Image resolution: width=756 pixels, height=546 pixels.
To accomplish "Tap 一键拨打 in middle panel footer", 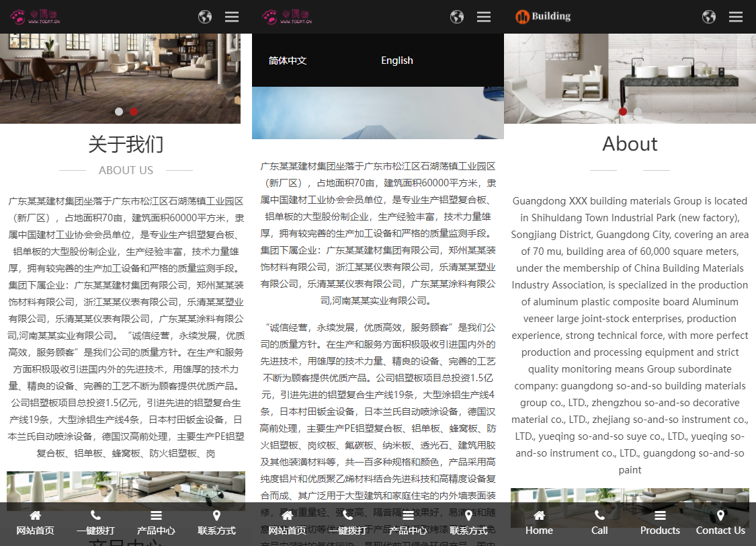I will (347, 531).
